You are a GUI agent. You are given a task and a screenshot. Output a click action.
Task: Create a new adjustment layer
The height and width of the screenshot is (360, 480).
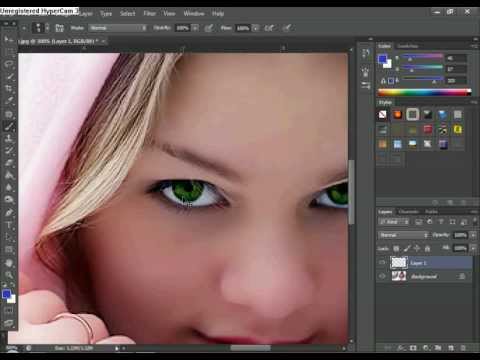426,348
